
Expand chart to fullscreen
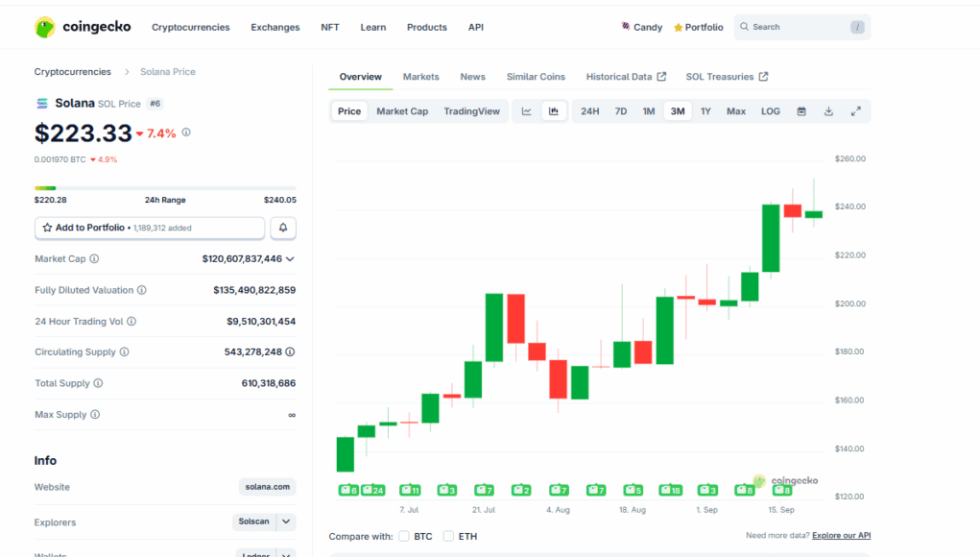(x=855, y=111)
